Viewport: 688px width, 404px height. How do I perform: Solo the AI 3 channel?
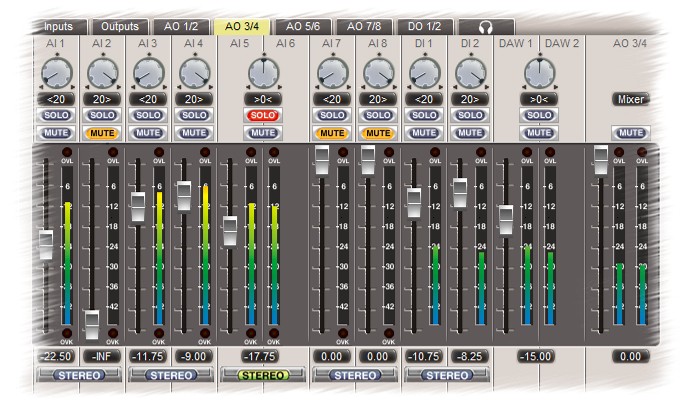(x=148, y=115)
